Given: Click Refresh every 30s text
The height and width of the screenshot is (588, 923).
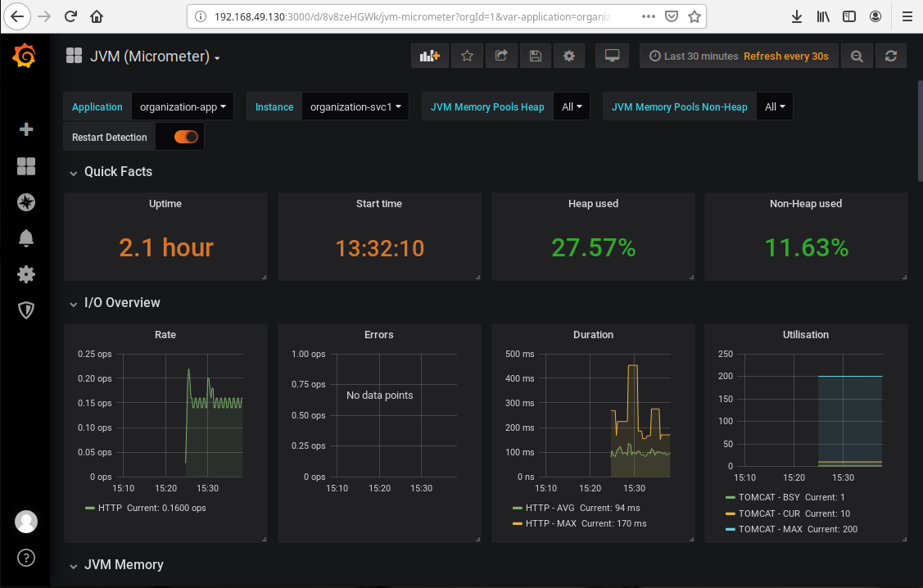Looking at the screenshot, I should click(786, 56).
